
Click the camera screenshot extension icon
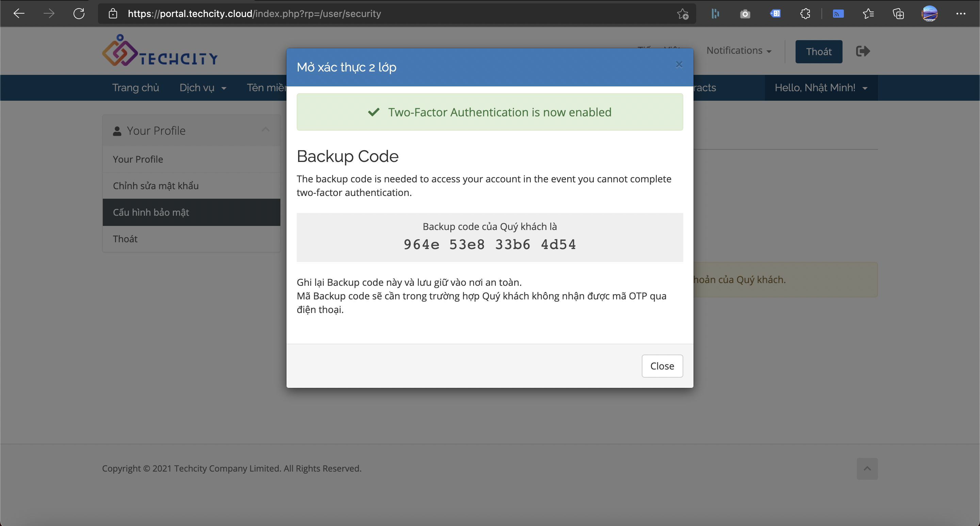pyautogui.click(x=745, y=14)
